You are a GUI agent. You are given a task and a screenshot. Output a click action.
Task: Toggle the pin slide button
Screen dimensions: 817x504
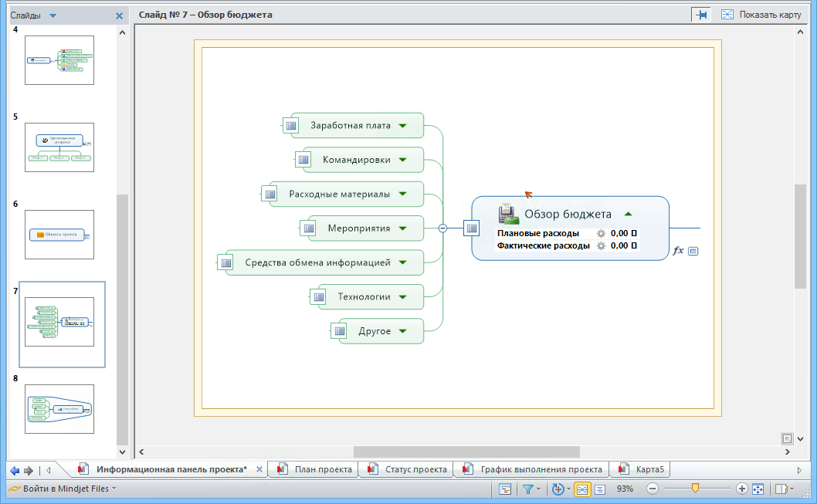pyautogui.click(x=701, y=15)
